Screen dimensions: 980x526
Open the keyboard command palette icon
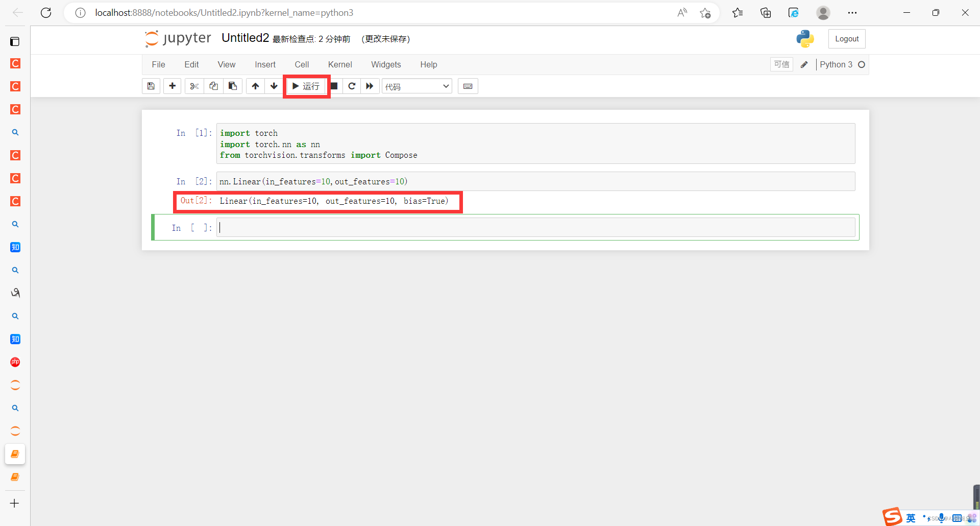tap(468, 86)
